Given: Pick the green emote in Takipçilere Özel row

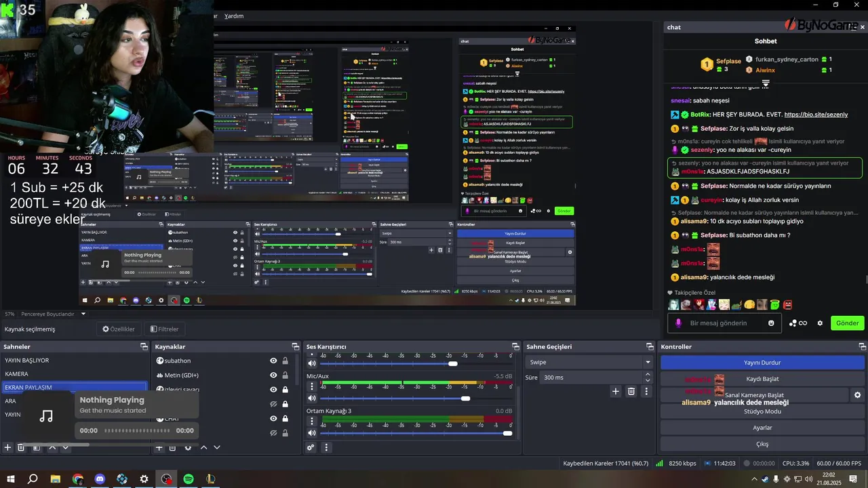Looking at the screenshot, I should (x=775, y=305).
